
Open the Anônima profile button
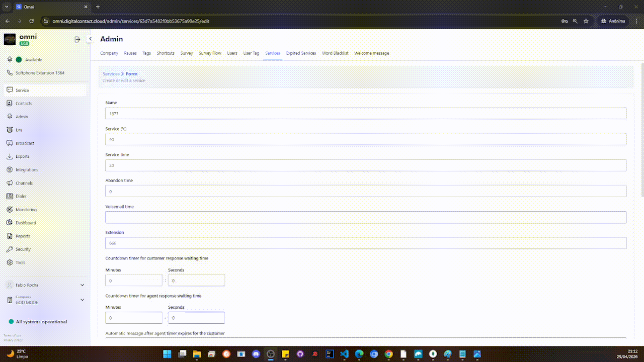tap(613, 21)
